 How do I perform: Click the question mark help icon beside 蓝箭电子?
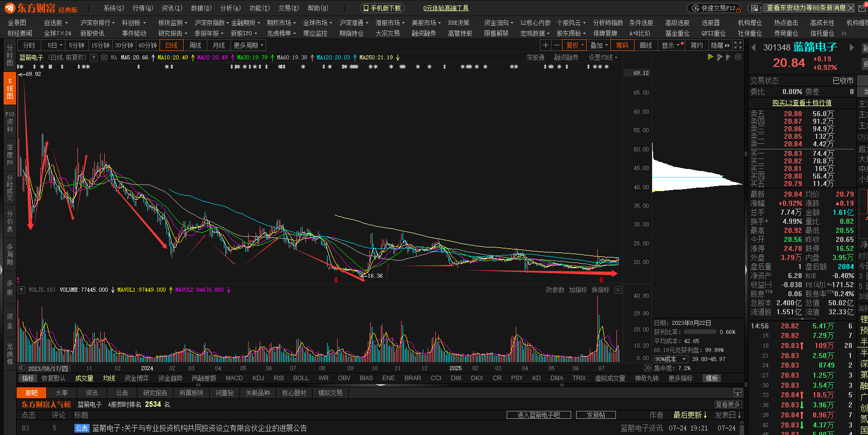pyautogui.click(x=94, y=57)
